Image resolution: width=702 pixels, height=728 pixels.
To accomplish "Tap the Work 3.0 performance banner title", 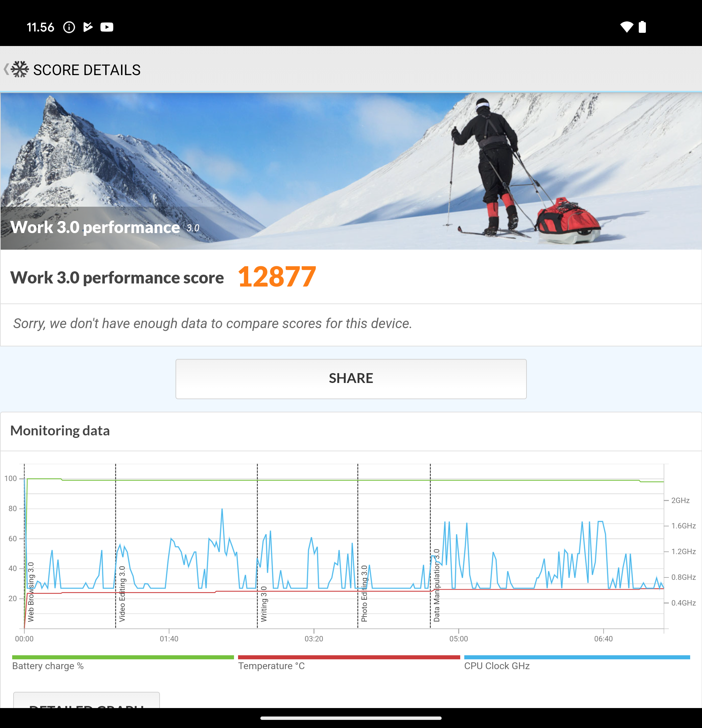I will tap(95, 227).
